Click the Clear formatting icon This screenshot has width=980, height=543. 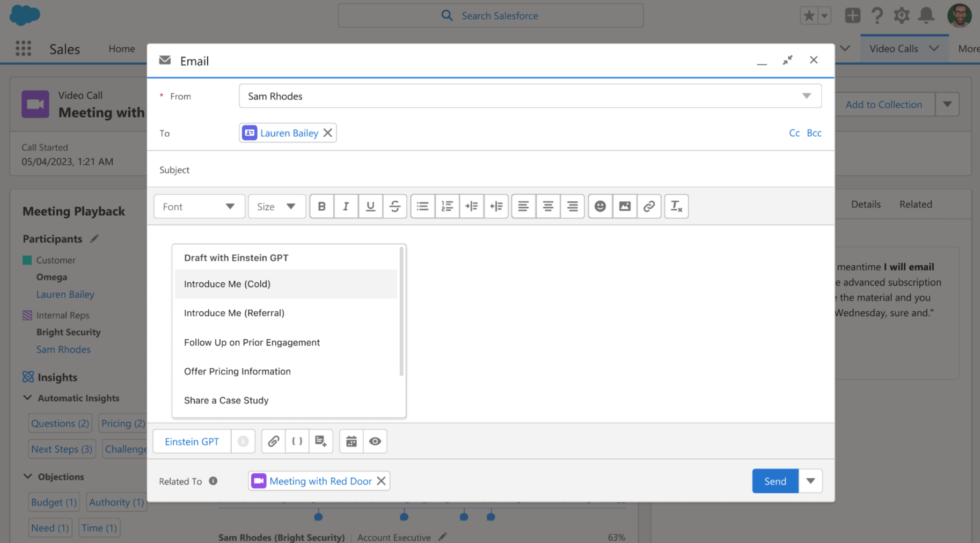676,206
